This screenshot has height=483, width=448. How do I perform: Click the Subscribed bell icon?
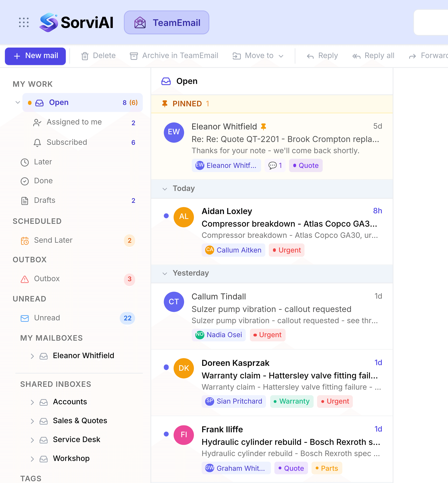(x=37, y=142)
